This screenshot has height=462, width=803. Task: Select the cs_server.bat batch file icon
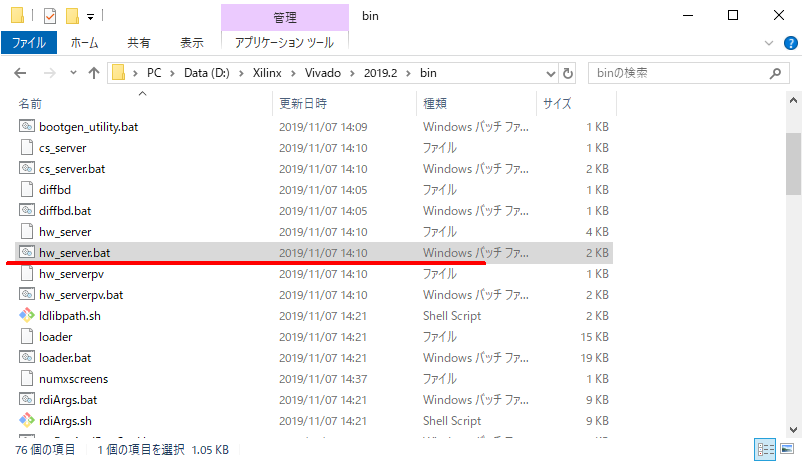27,168
